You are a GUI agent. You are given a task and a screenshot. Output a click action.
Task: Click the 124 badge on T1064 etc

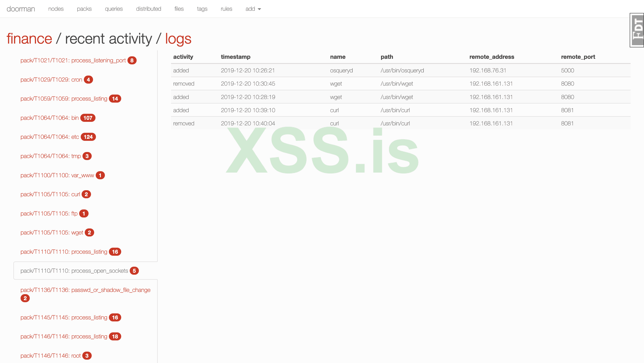(88, 137)
